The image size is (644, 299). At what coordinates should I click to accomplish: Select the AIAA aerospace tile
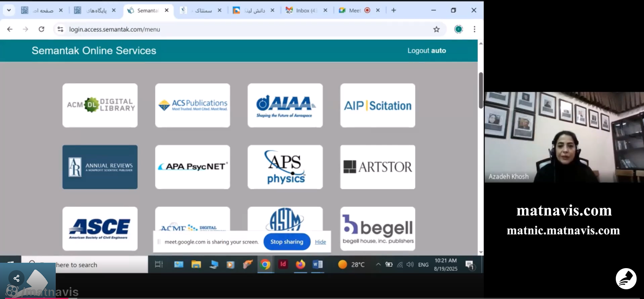click(x=285, y=105)
